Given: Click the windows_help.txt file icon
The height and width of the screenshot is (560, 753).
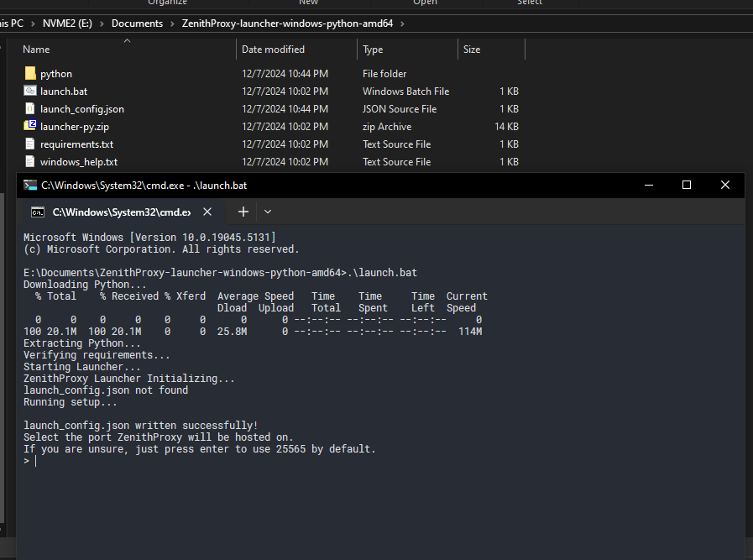Looking at the screenshot, I should point(30,162).
